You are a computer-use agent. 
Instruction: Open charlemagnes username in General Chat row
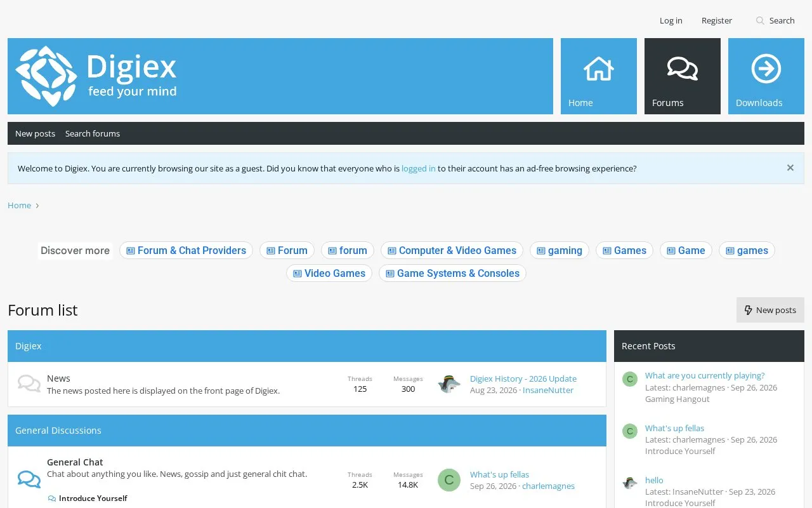tap(548, 486)
